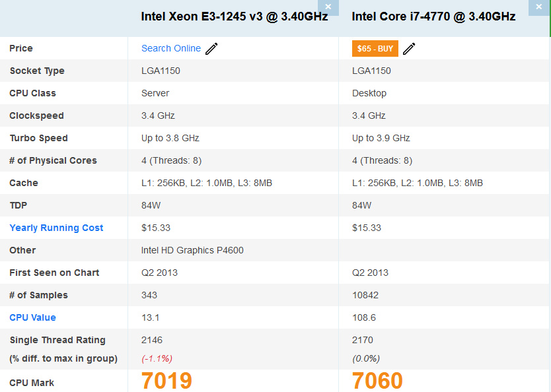Screen dimensions: 551x392
Task: Select Intel Core i7-4770 header title
Action: click(x=433, y=16)
